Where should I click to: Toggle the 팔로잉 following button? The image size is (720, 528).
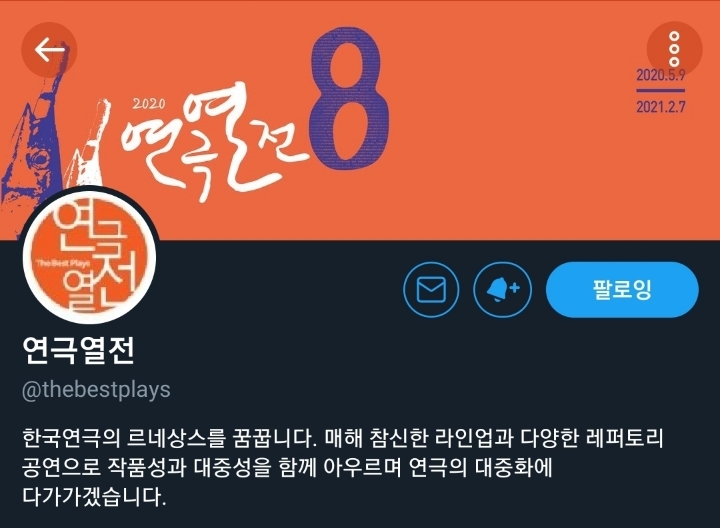pos(622,290)
